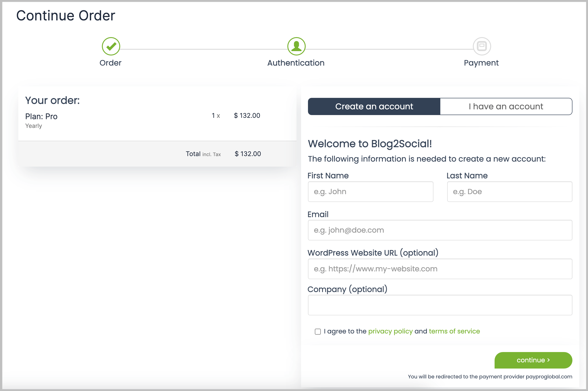Click the green Order checkmark step icon

[x=111, y=46]
